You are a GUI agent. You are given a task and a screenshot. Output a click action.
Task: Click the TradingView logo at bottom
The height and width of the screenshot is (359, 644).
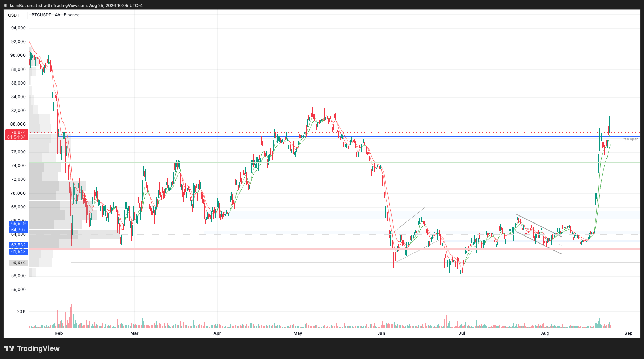coord(32,348)
